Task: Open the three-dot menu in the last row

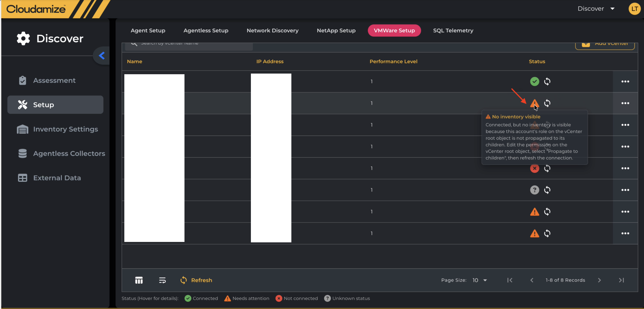Action: click(x=625, y=233)
